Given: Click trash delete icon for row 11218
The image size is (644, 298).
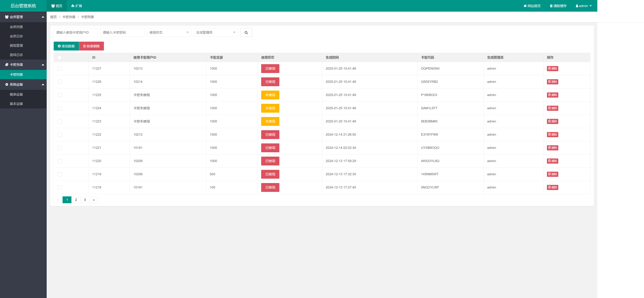Looking at the screenshot, I should point(552,187).
